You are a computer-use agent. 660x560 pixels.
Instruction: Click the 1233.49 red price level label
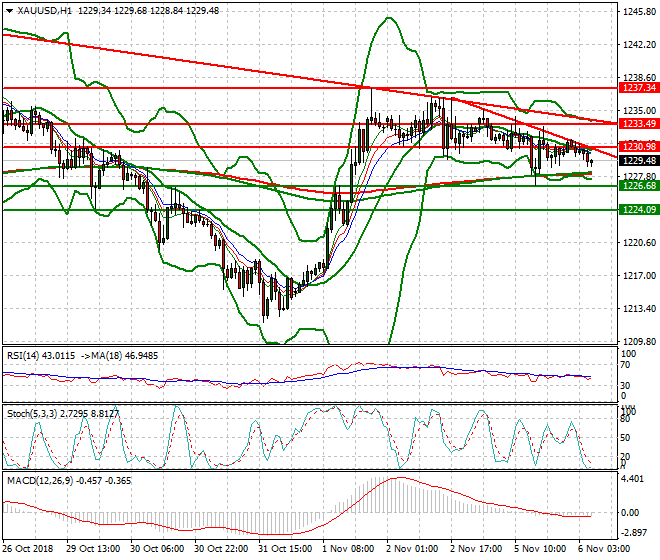[639, 123]
